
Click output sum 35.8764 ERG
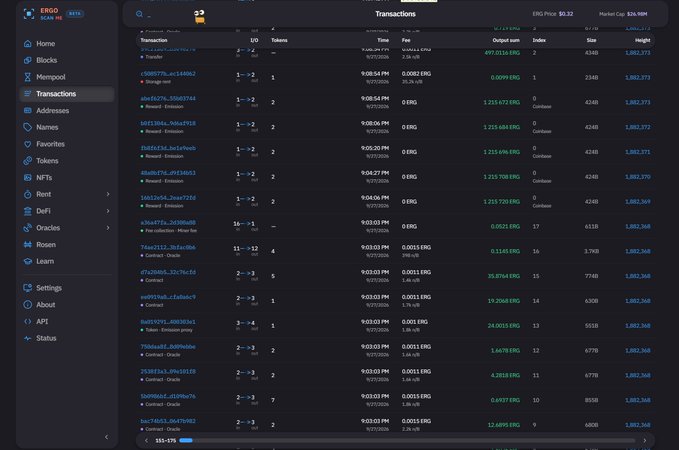[x=504, y=276]
